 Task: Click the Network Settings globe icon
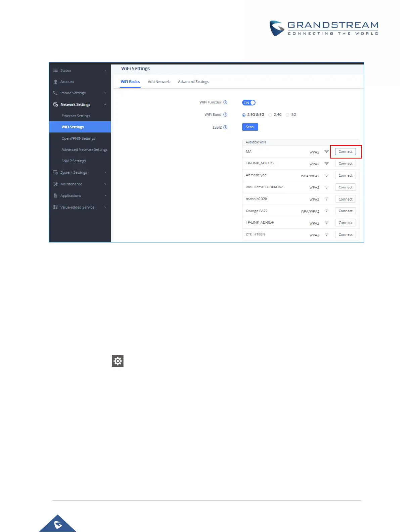point(55,104)
